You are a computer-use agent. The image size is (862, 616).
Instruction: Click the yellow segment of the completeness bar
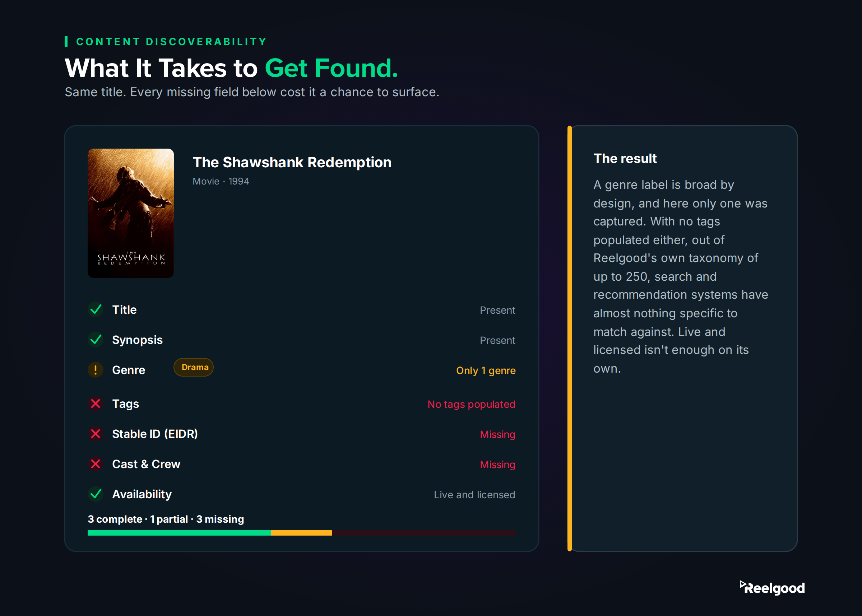(301, 533)
